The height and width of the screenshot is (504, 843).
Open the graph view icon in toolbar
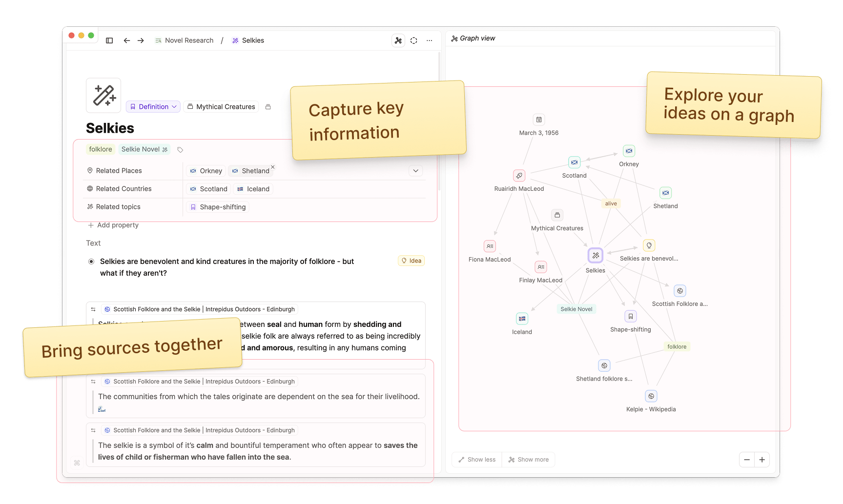[398, 40]
